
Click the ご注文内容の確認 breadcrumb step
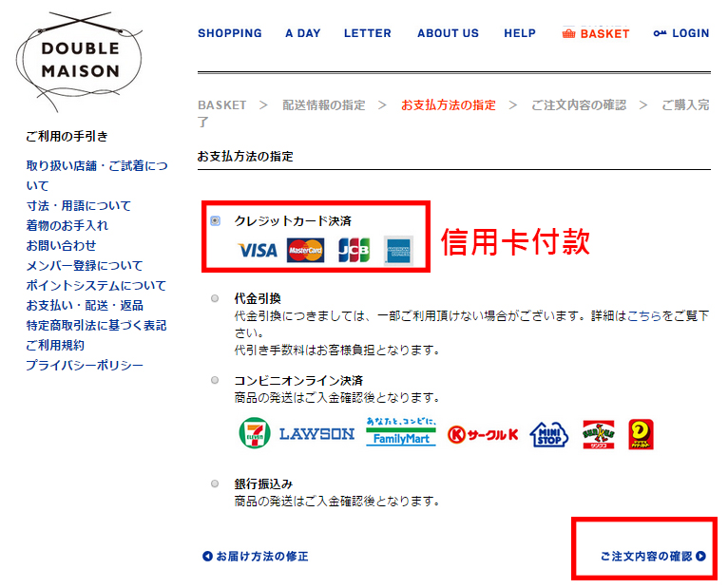[x=579, y=105]
